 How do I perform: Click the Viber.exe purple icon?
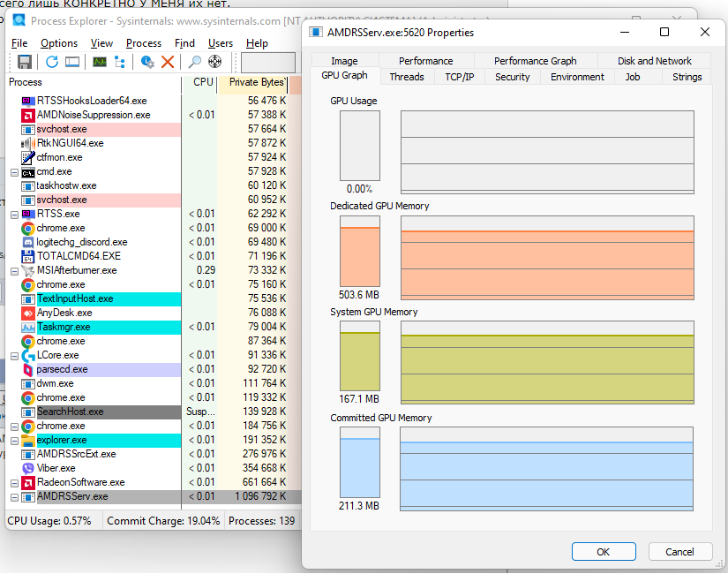tap(28, 469)
